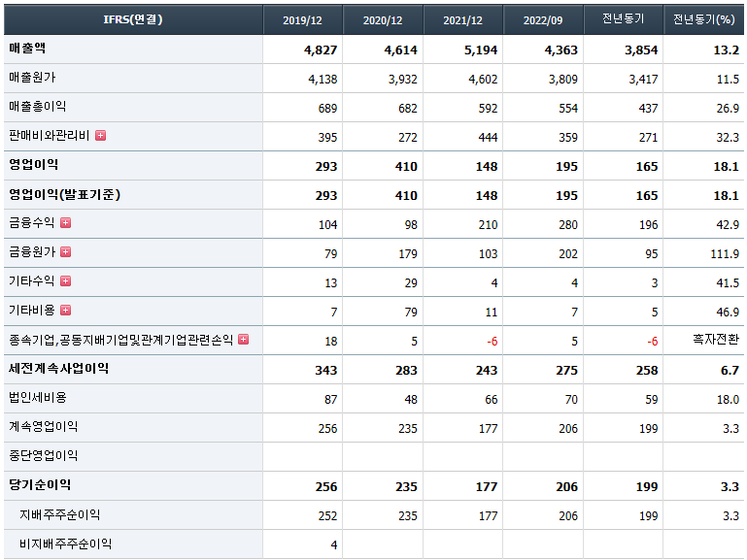747x560 pixels.
Task: Click 금융원가 value 179
Action: pos(408,254)
